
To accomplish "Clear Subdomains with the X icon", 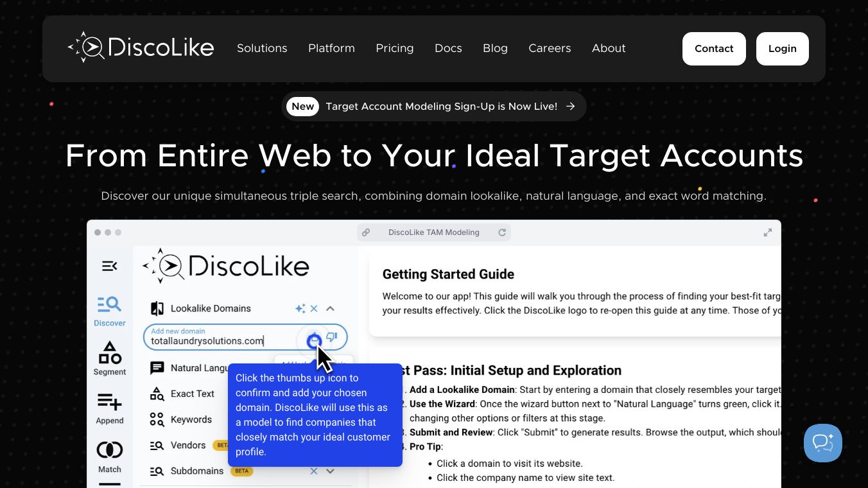I will click(x=314, y=471).
